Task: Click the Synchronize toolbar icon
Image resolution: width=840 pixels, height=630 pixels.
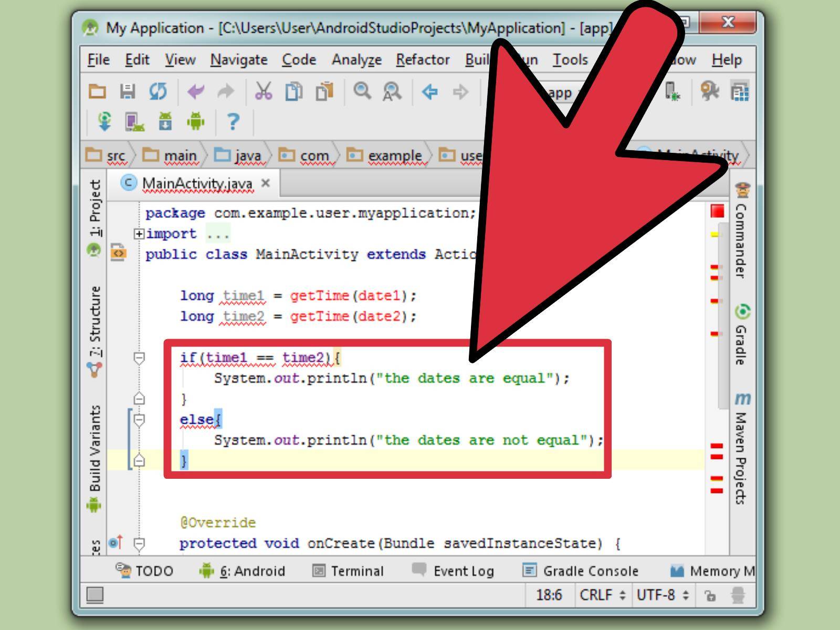Action: (157, 92)
